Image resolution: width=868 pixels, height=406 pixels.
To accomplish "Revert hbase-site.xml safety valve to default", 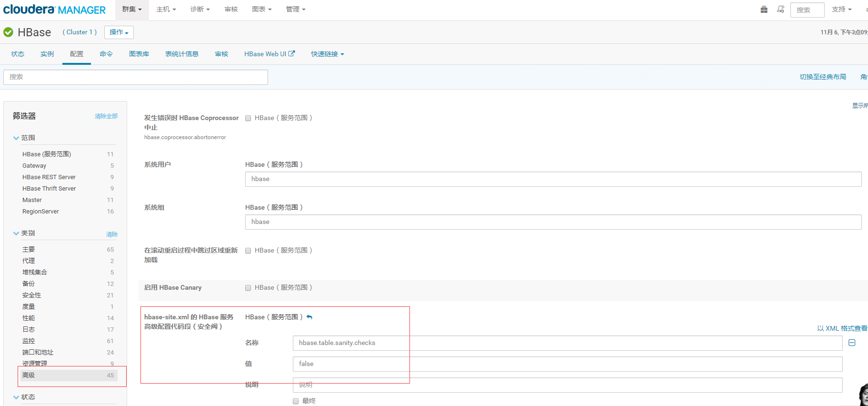I will point(309,317).
